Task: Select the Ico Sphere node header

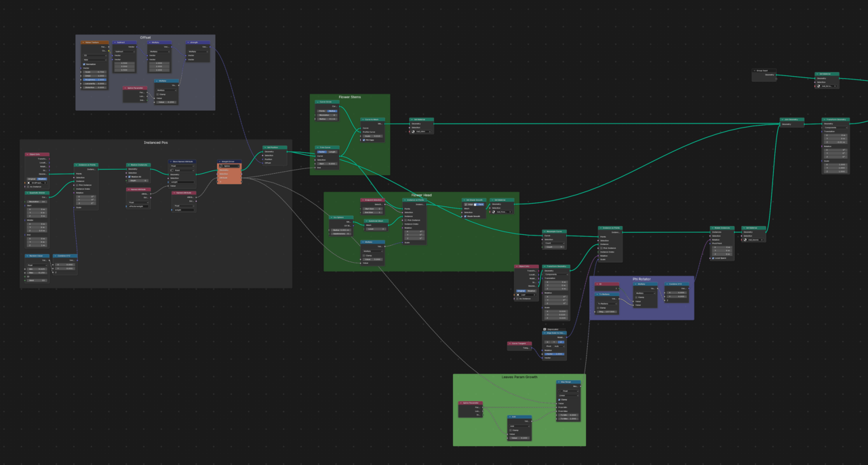Action: point(341,217)
